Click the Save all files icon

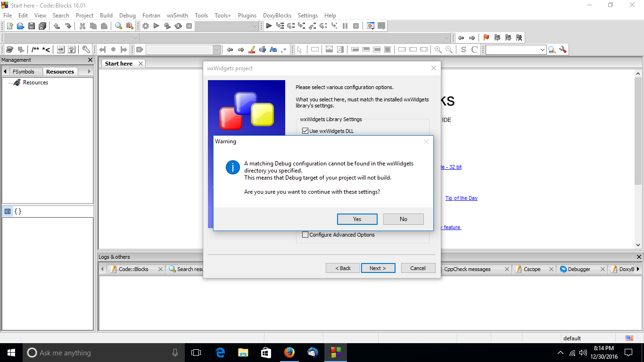[x=43, y=26]
